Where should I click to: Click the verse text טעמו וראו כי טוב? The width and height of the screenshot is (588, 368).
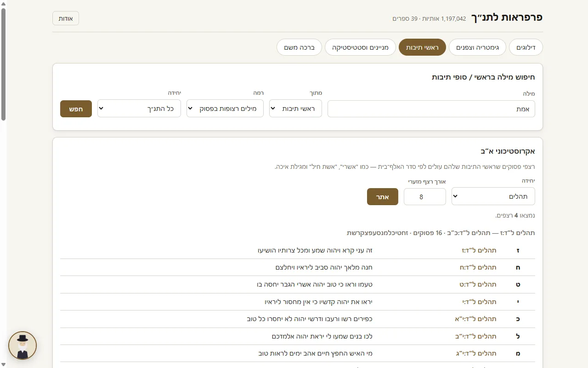pyautogui.click(x=315, y=285)
